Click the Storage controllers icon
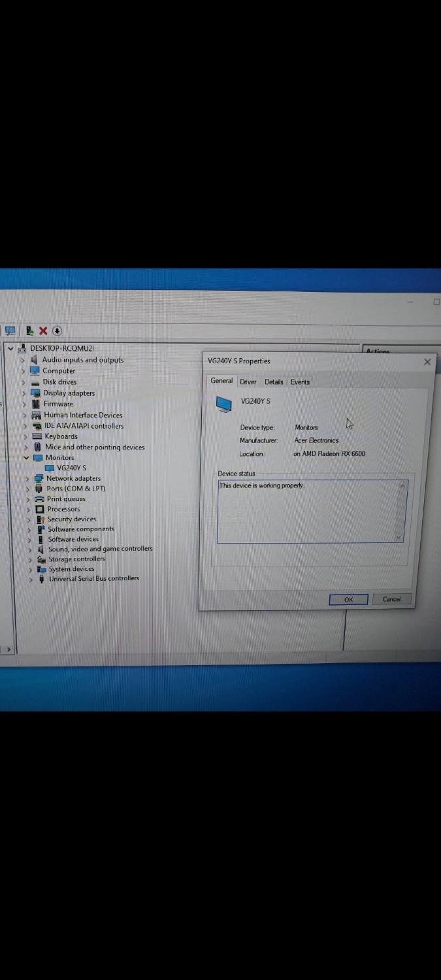The image size is (441, 980). click(42, 559)
